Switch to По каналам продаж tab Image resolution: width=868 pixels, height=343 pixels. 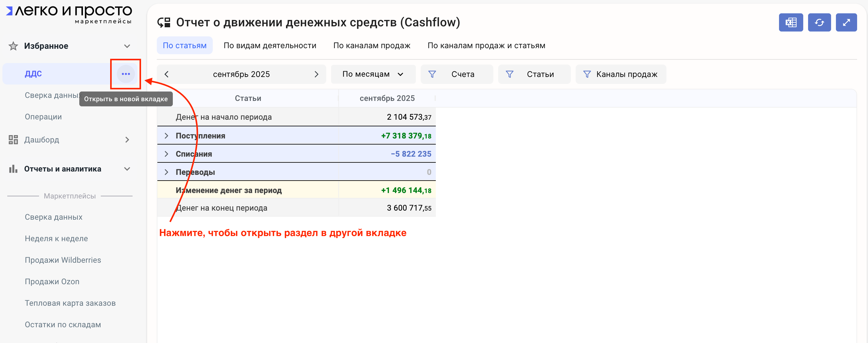tap(372, 45)
